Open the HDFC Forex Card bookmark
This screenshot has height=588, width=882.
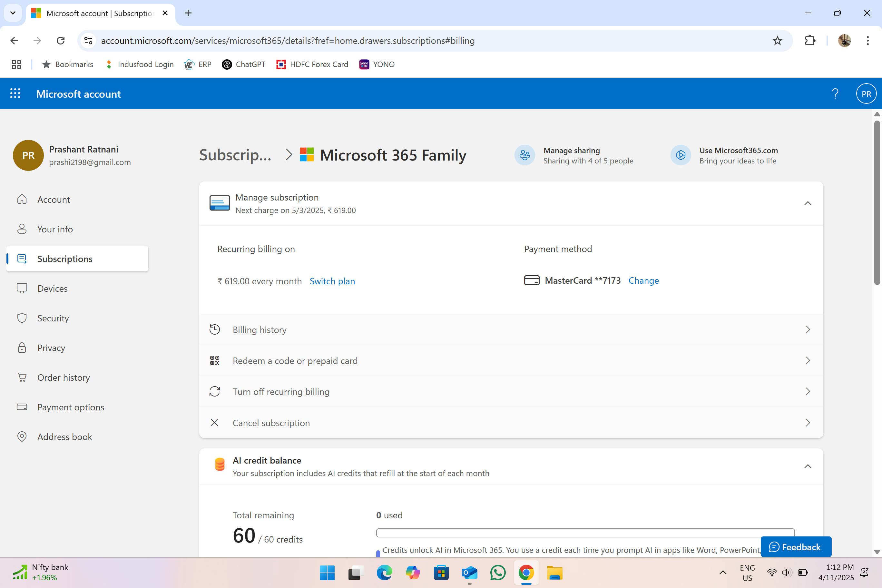coord(312,64)
